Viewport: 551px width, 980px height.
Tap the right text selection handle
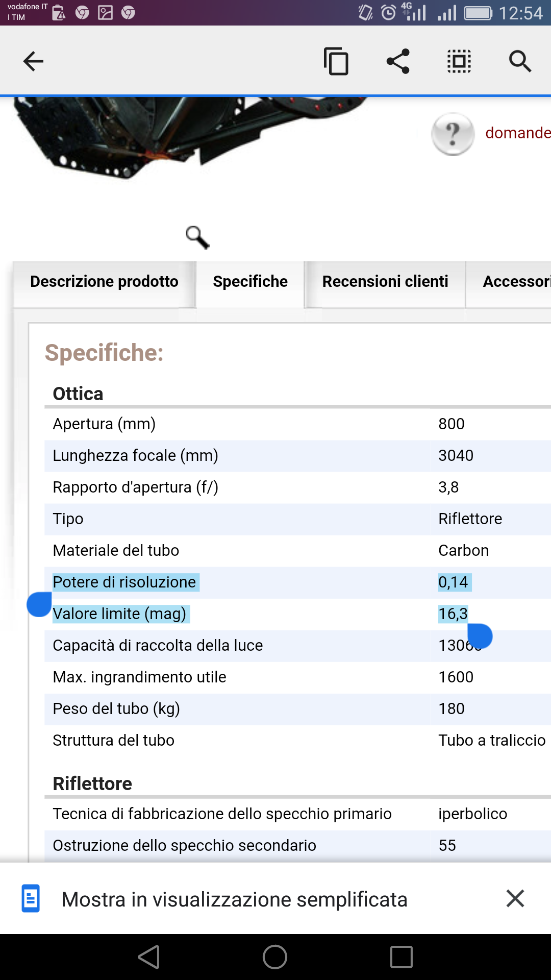coord(480,636)
